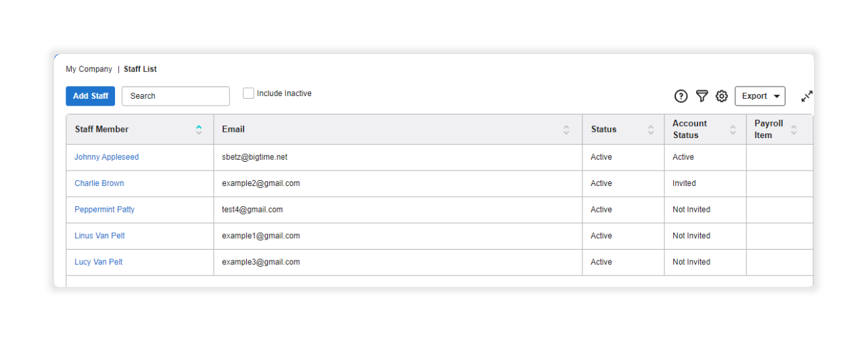Viewport: 868px width, 341px height.
Task: Open the help question mark icon
Action: 681,96
